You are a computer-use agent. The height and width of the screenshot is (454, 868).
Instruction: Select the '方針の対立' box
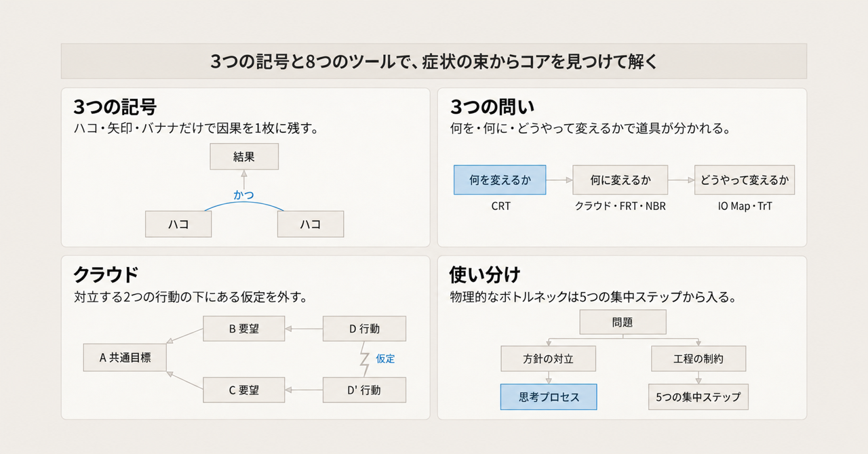coord(549,358)
